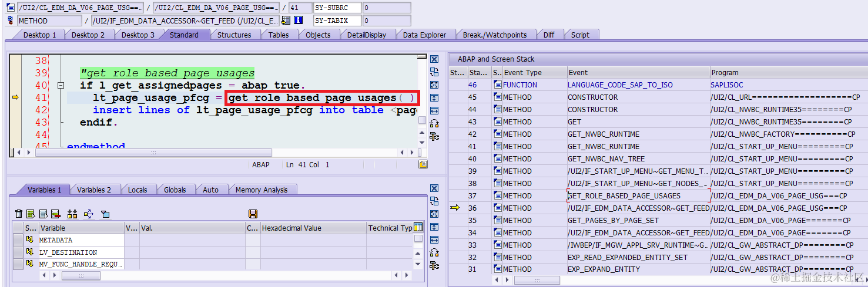Open the Memory Analysis tab
The width and height of the screenshot is (868, 287).
pyautogui.click(x=262, y=190)
